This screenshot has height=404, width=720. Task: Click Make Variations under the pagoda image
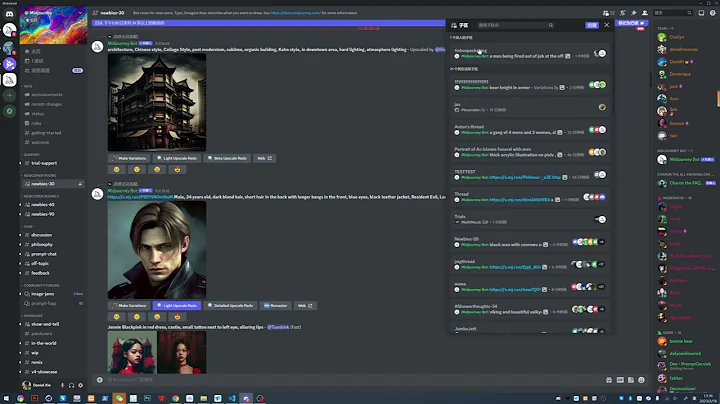[129, 158]
